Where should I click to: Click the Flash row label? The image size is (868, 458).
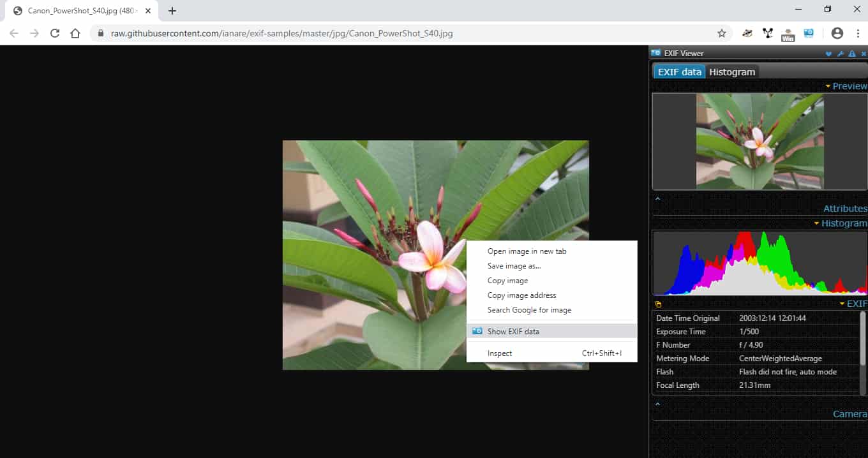(664, 372)
